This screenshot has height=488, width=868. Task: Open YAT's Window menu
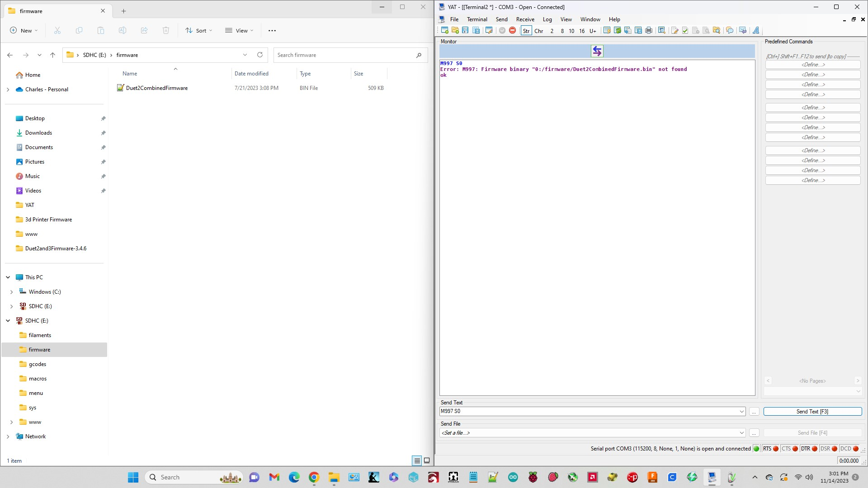coord(590,19)
